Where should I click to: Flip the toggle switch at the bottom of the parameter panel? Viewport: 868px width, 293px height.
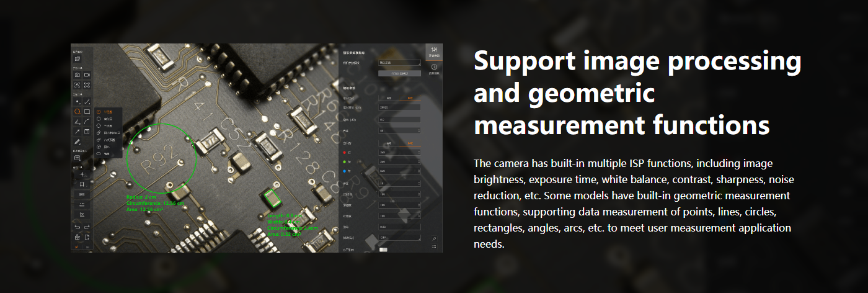(x=383, y=250)
